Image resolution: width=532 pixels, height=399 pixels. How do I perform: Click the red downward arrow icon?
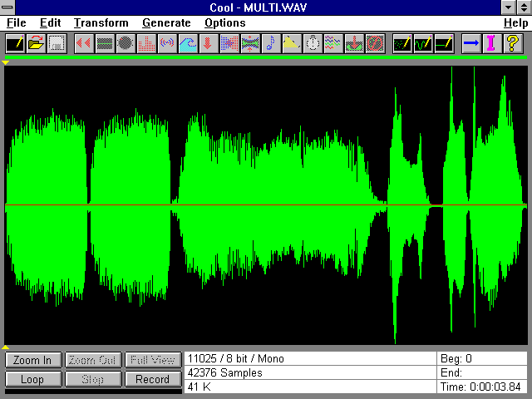(209, 43)
